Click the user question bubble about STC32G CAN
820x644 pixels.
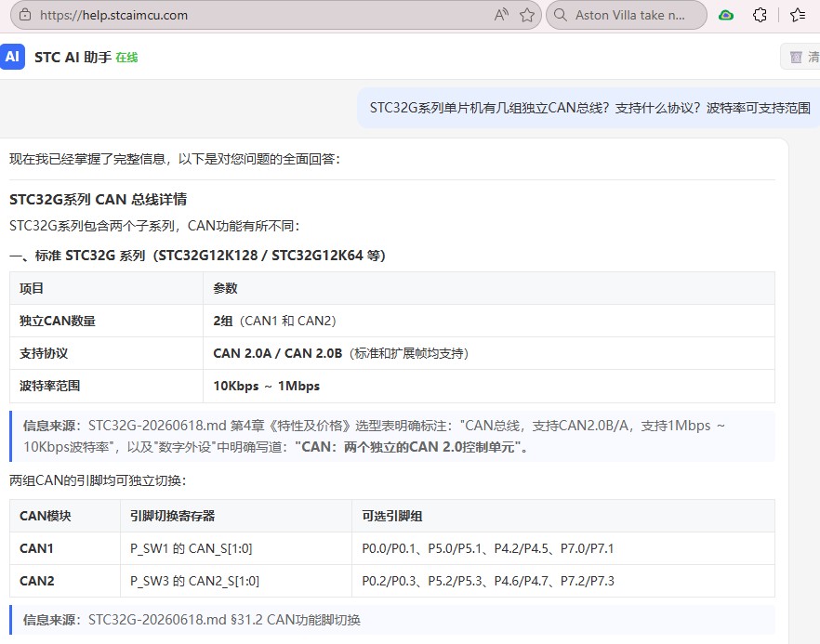coord(589,108)
